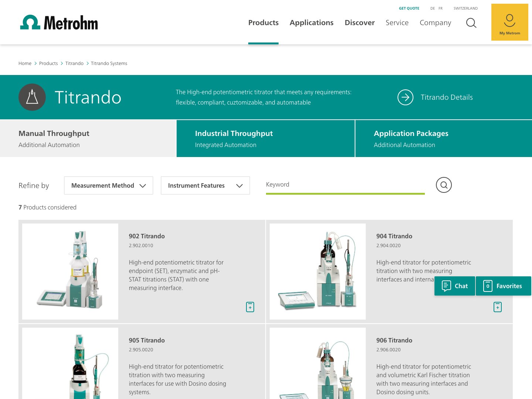
Task: Open 902 Titrando product title
Action: pos(147,236)
